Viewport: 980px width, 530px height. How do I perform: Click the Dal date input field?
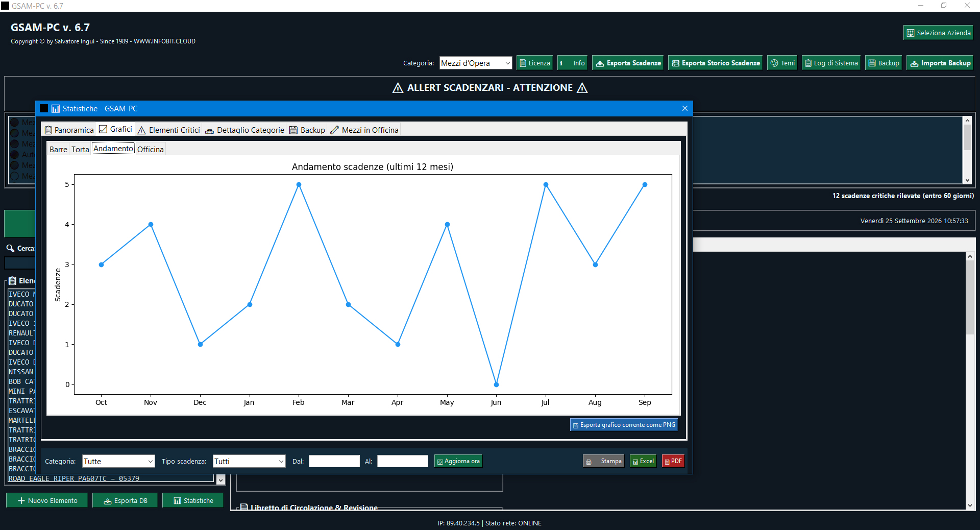[334, 461]
